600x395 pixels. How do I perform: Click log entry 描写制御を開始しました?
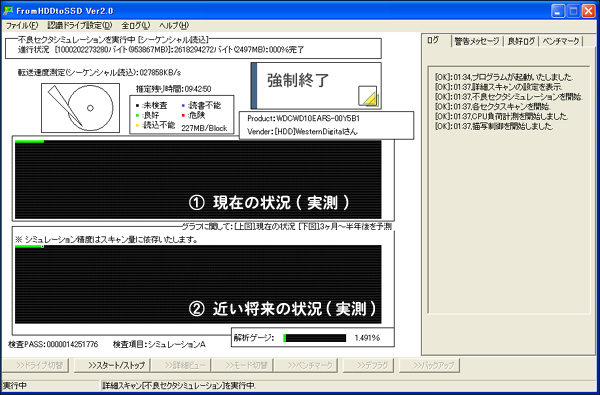[494, 126]
